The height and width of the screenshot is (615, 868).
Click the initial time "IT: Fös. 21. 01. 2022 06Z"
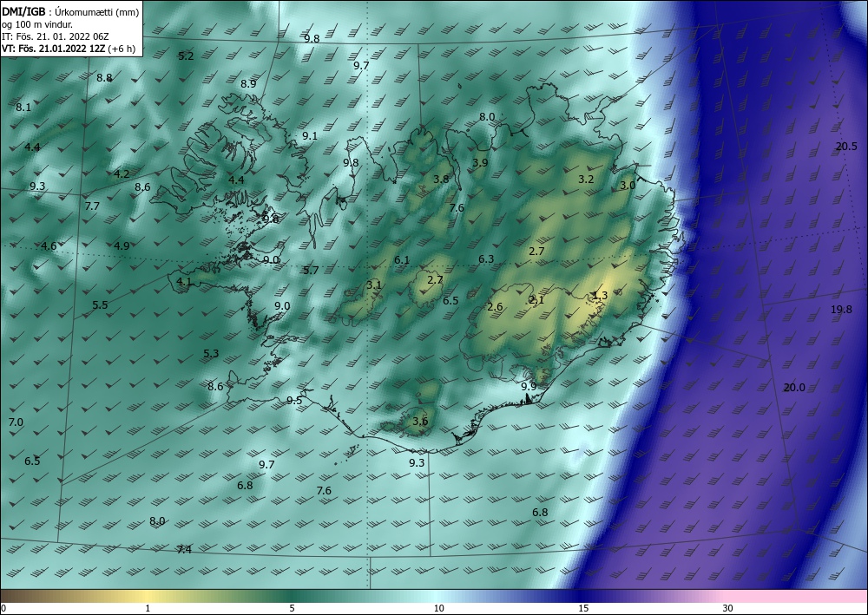click(x=56, y=36)
